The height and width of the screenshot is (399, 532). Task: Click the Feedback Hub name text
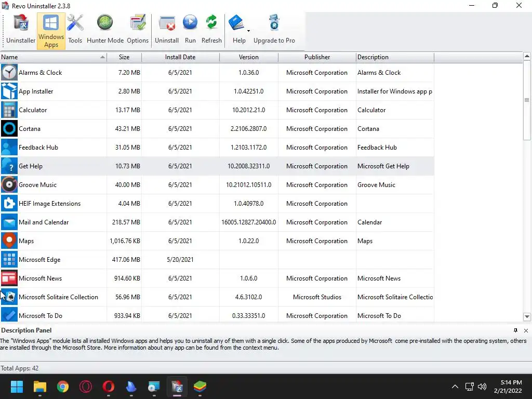(38, 147)
